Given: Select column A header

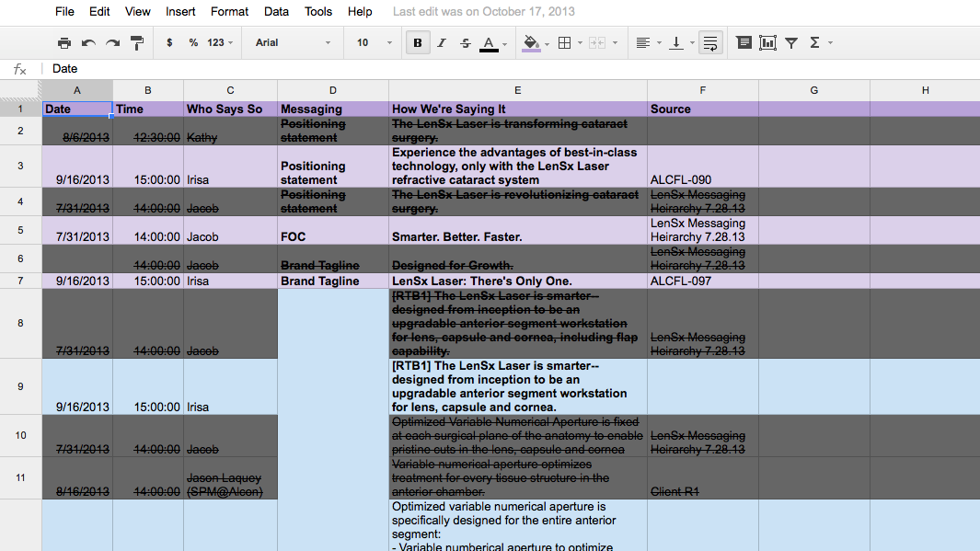Looking at the screenshot, I should click(x=77, y=90).
